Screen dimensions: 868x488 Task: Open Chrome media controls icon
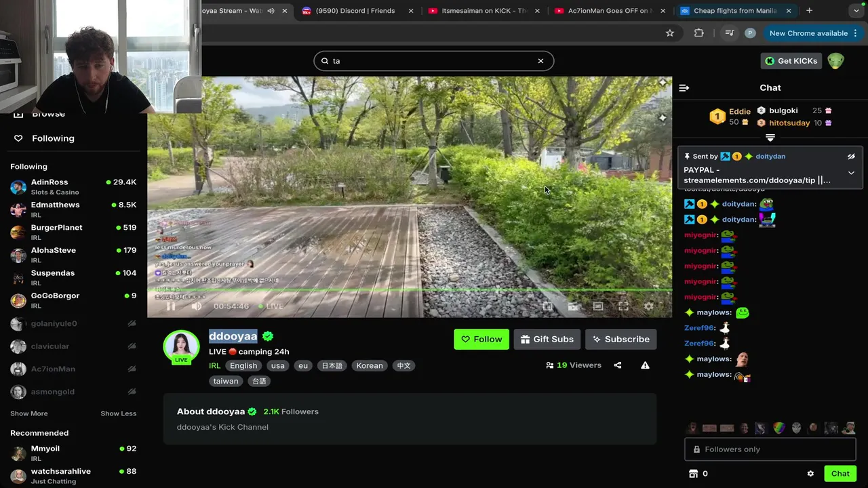[729, 33]
